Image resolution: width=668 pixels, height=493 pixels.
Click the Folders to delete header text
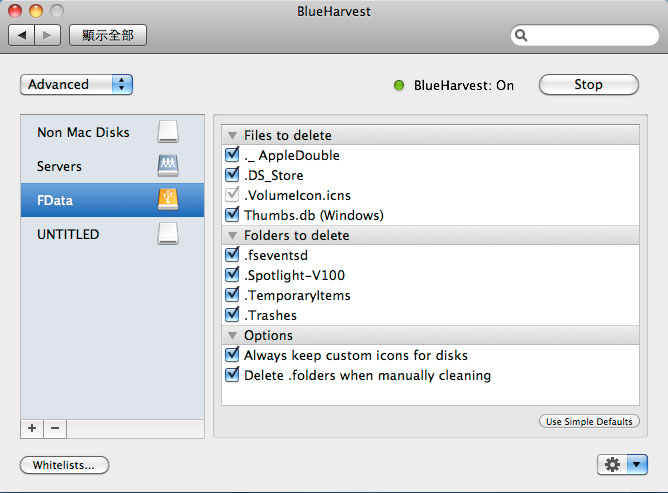click(297, 235)
